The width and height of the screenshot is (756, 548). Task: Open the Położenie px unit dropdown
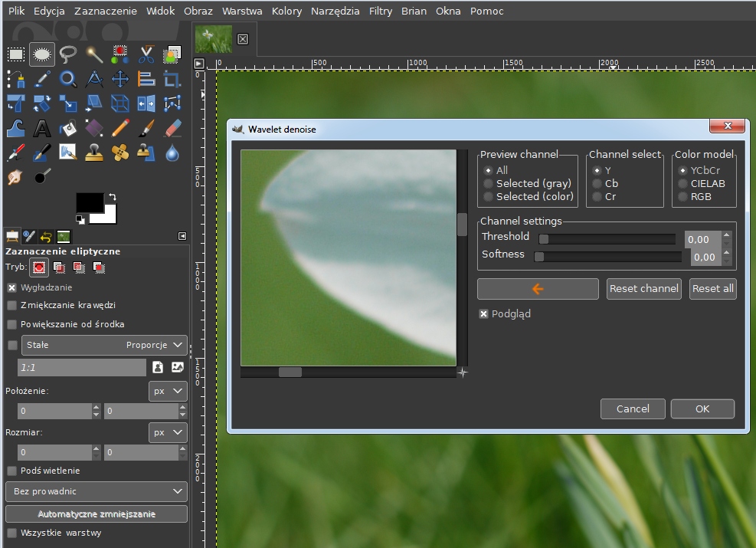pyautogui.click(x=168, y=391)
